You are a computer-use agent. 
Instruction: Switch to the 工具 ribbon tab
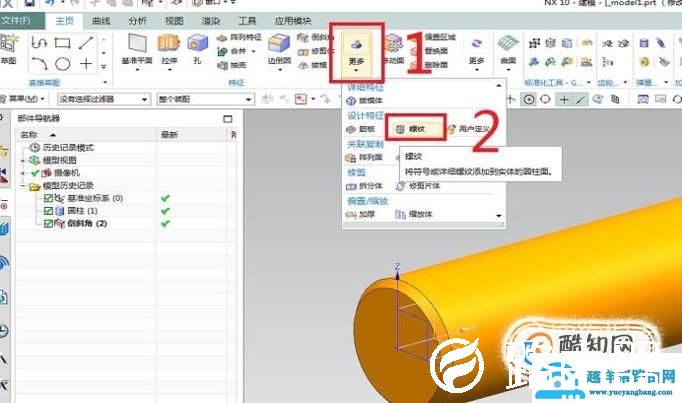247,21
